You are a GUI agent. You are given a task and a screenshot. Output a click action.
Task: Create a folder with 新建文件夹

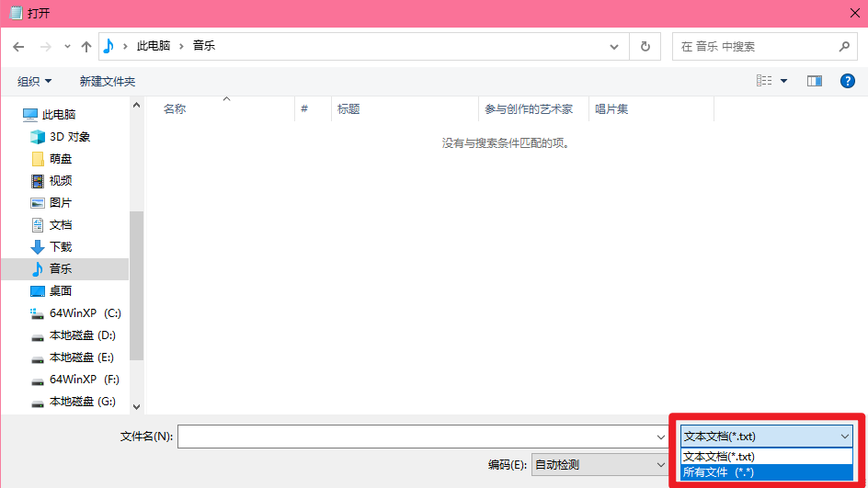pyautogui.click(x=108, y=81)
